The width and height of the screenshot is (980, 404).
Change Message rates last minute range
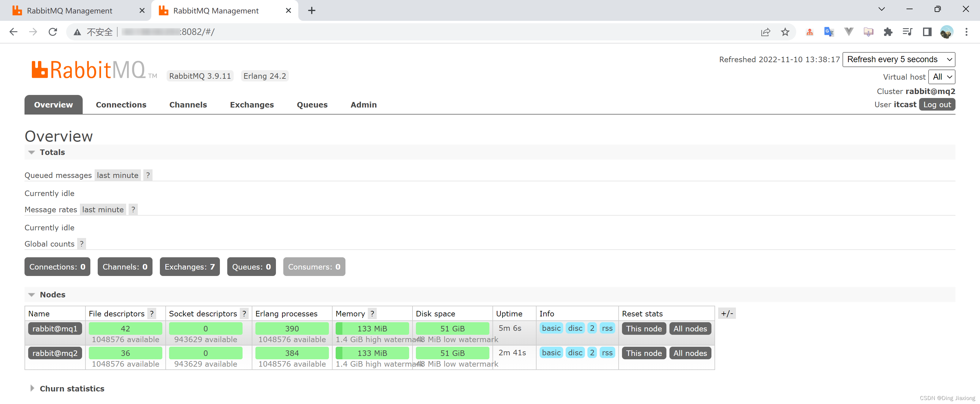click(x=103, y=210)
